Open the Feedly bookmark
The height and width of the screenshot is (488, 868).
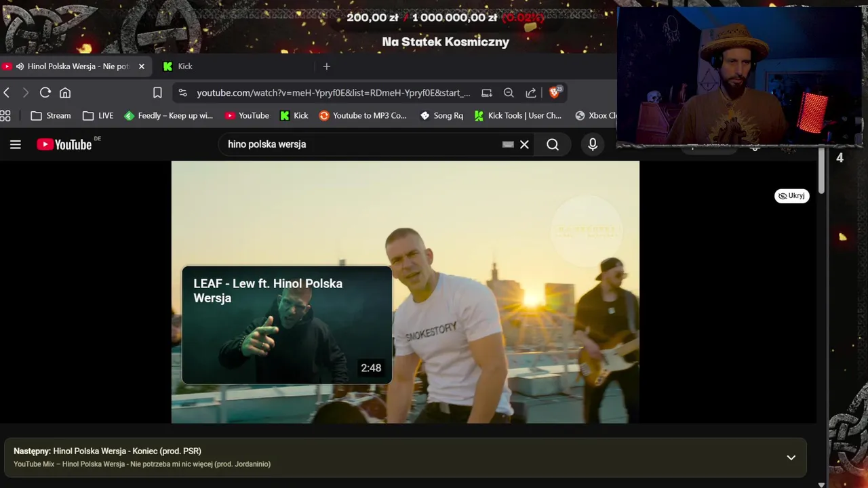[169, 116]
